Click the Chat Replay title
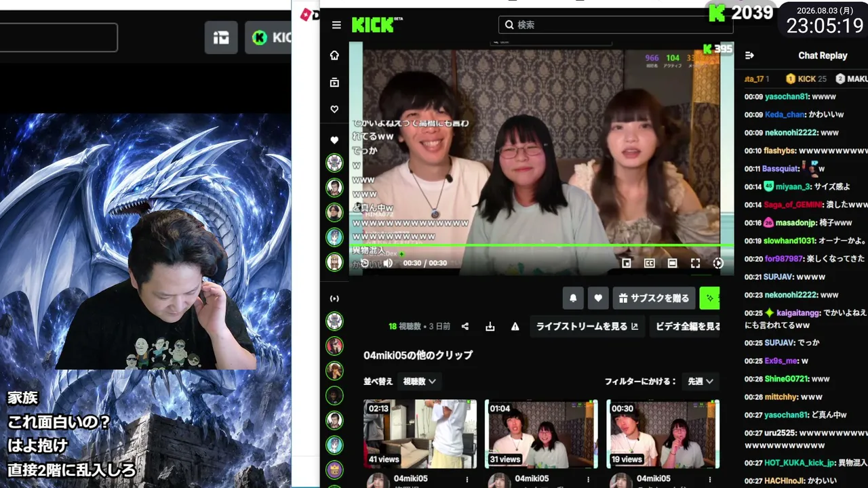The height and width of the screenshot is (488, 868). [x=823, y=56]
